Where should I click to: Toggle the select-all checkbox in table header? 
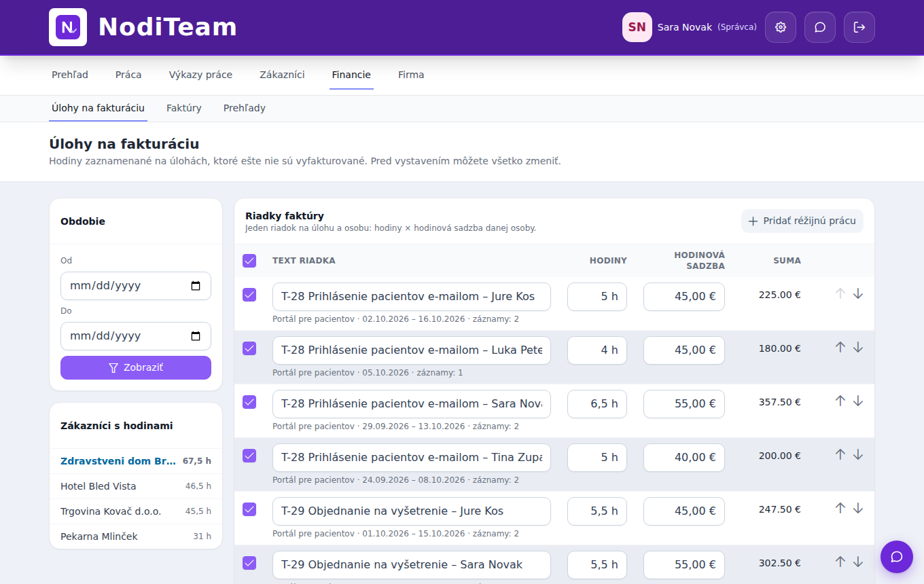tap(249, 261)
